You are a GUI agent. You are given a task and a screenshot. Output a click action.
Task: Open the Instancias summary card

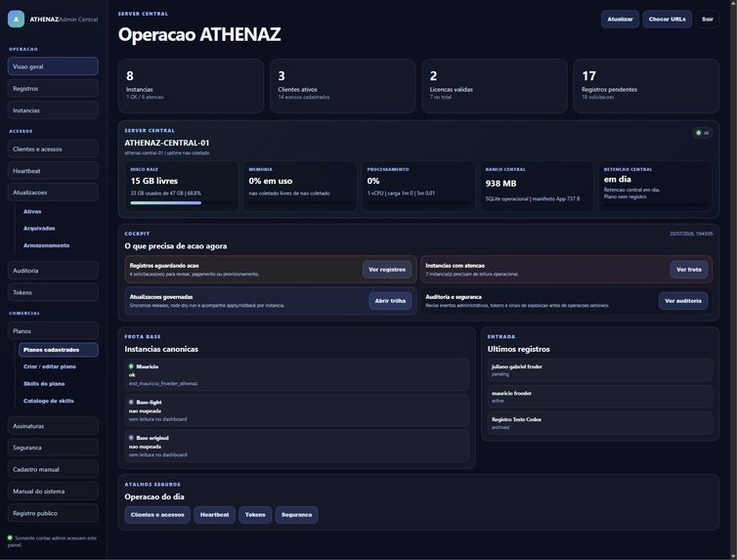pos(191,86)
